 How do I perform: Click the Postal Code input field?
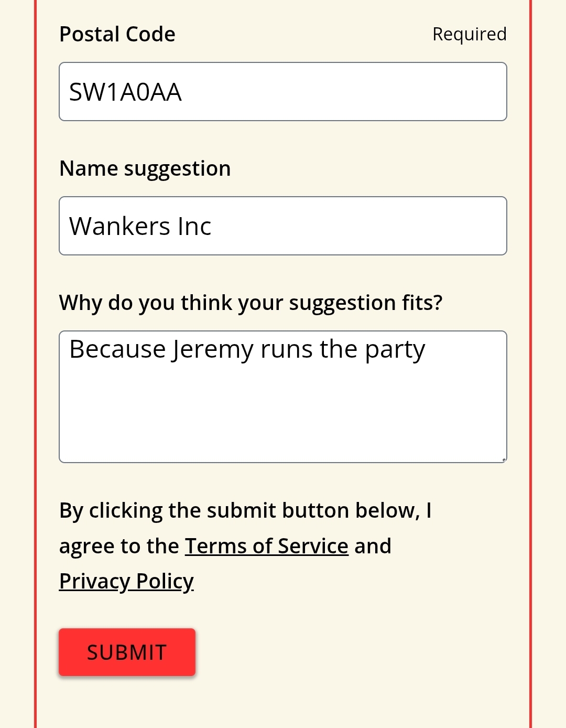tap(283, 92)
